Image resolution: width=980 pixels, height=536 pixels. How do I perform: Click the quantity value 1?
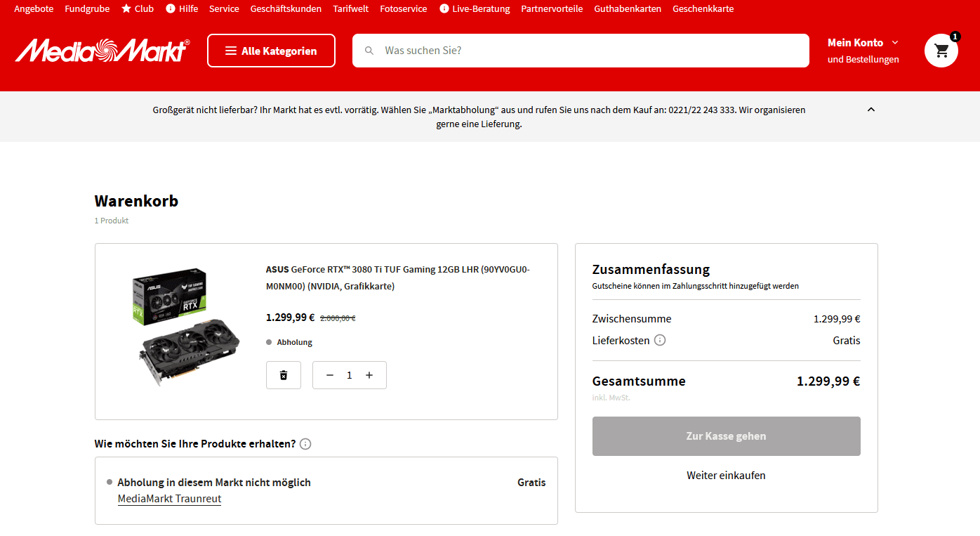tap(349, 375)
